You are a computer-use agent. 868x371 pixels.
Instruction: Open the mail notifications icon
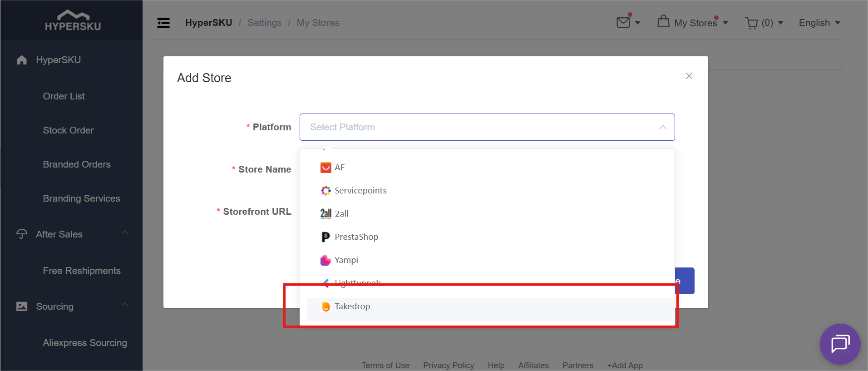623,22
